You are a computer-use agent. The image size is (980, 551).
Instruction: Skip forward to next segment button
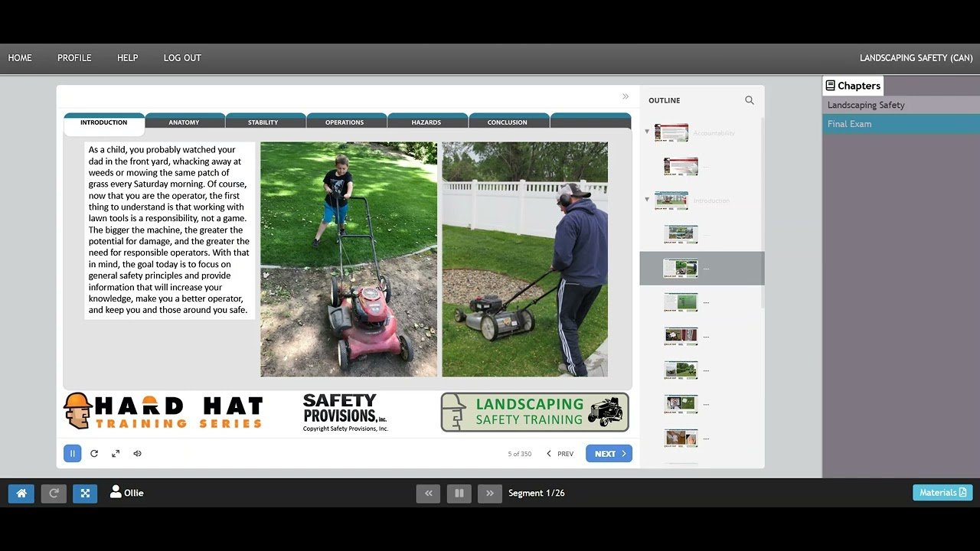coord(489,494)
